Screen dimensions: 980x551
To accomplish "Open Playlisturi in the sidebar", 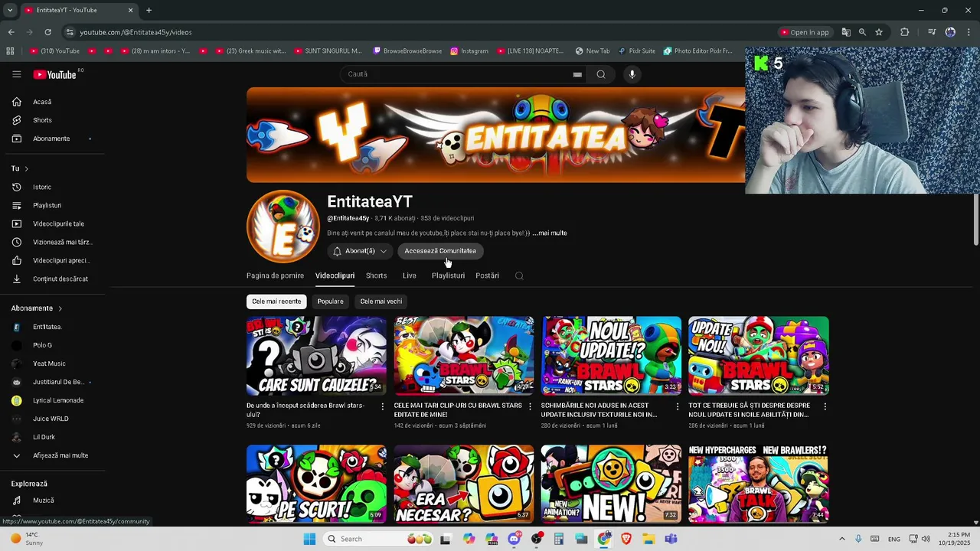I will pos(47,205).
